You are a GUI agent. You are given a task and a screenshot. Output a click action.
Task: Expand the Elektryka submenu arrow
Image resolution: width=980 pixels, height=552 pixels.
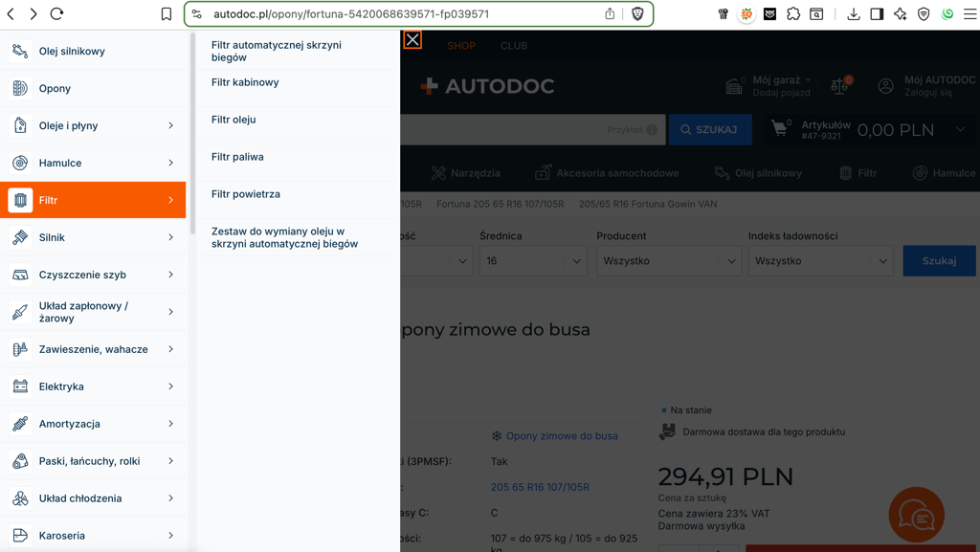click(x=170, y=386)
